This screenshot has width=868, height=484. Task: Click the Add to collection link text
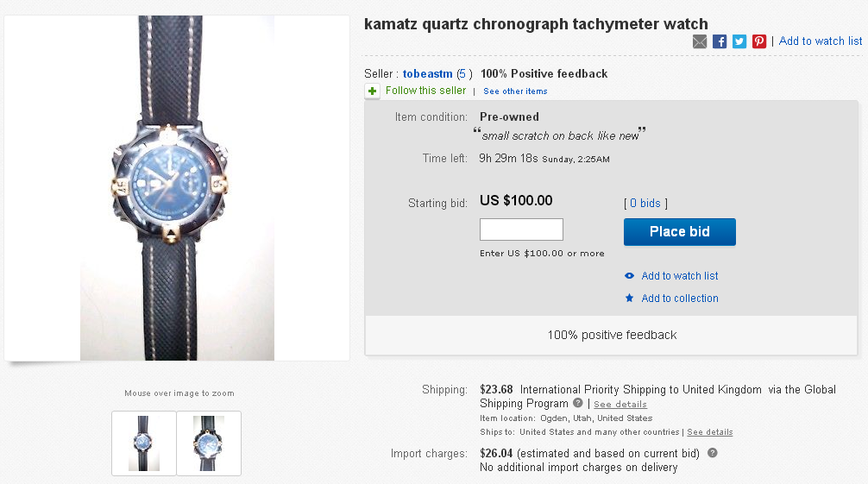[680, 299]
